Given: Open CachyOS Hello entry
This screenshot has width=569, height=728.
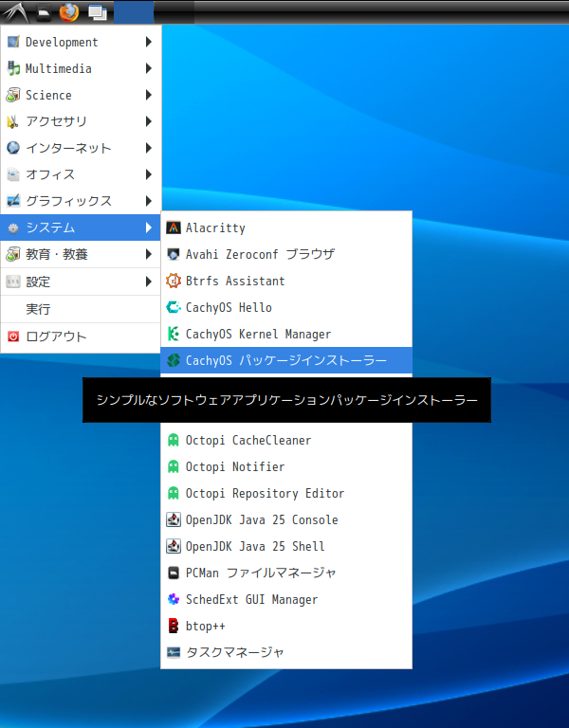Looking at the screenshot, I should click(286, 307).
